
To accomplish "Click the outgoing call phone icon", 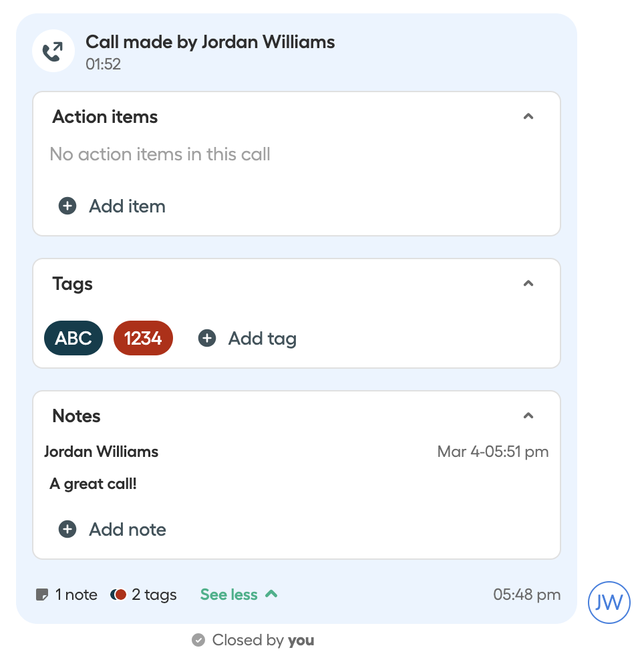I will (x=53, y=51).
